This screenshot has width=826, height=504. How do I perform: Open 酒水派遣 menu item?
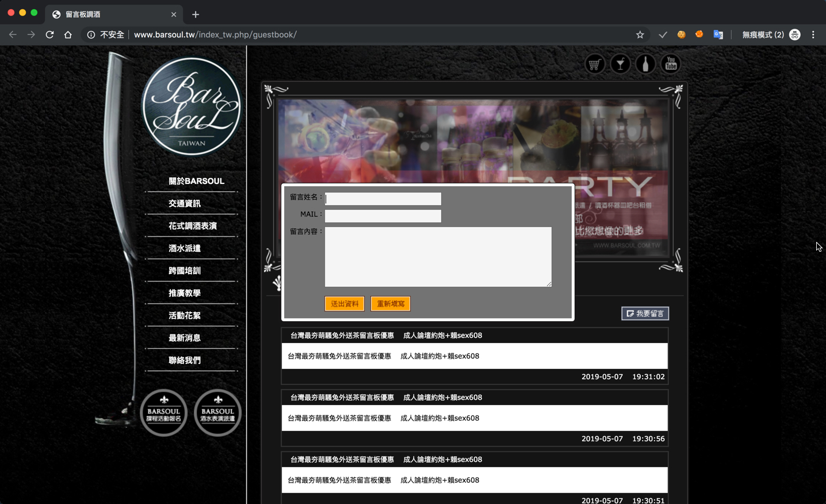click(x=185, y=248)
